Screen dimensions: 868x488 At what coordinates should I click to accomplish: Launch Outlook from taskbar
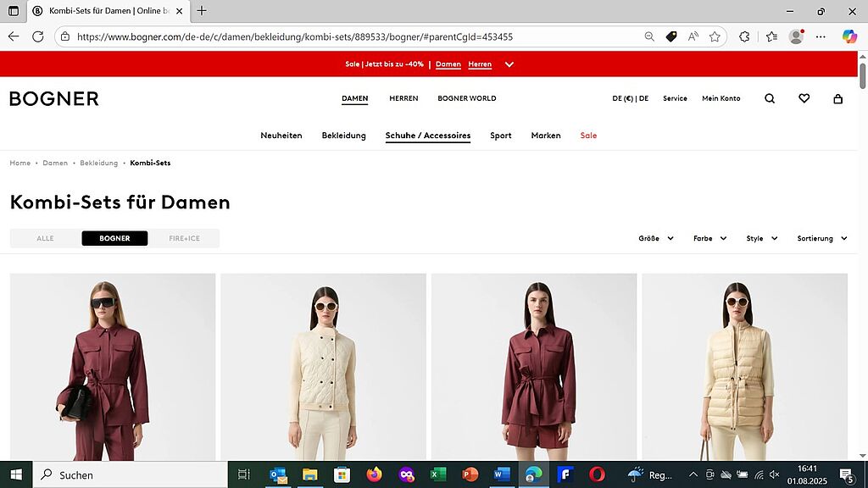tap(278, 474)
